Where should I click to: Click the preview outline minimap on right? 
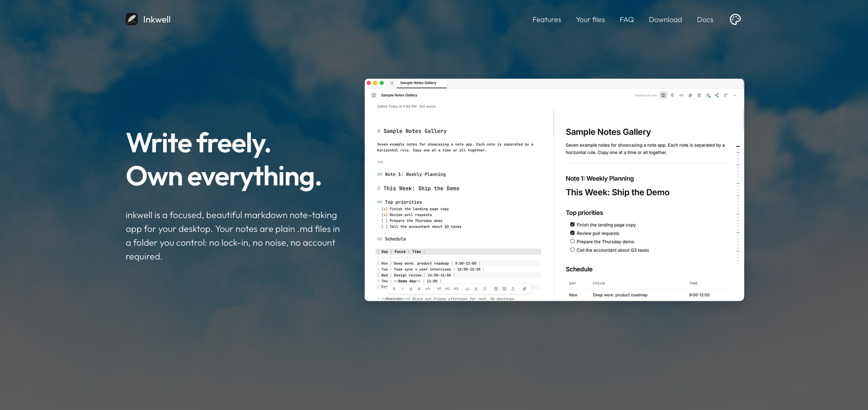pyautogui.click(x=738, y=205)
